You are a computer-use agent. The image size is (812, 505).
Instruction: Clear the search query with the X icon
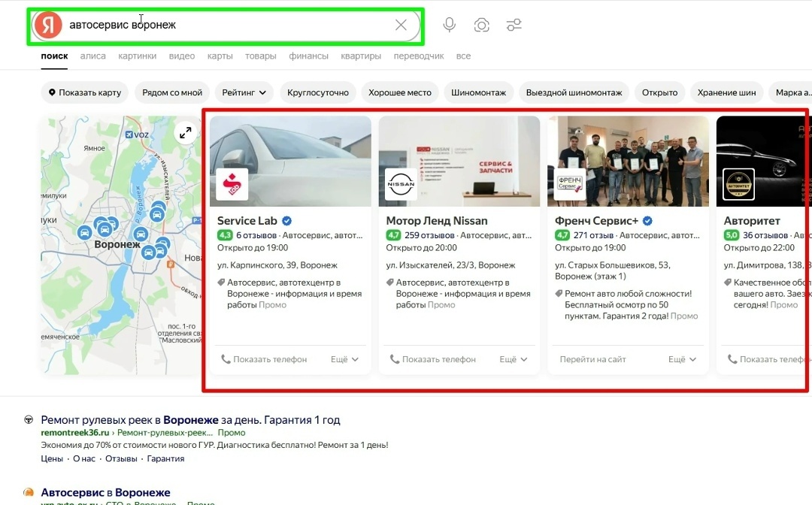click(x=401, y=25)
